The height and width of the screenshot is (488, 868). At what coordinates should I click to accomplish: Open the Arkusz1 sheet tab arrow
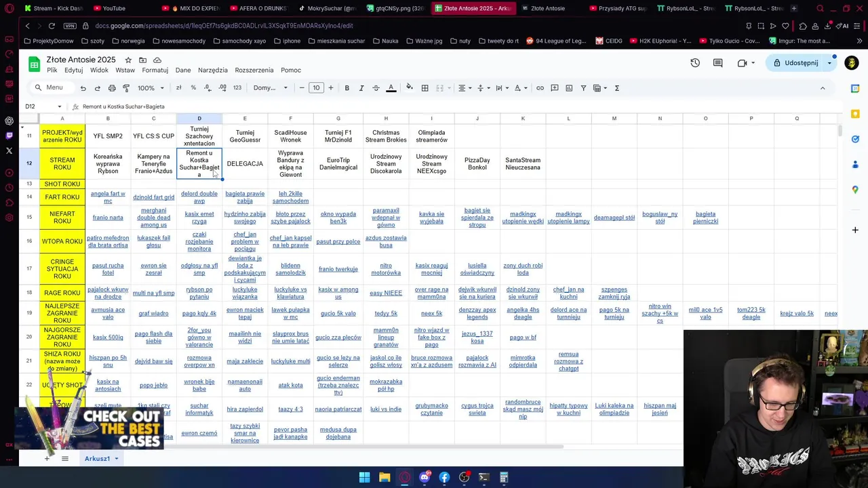[117, 459]
